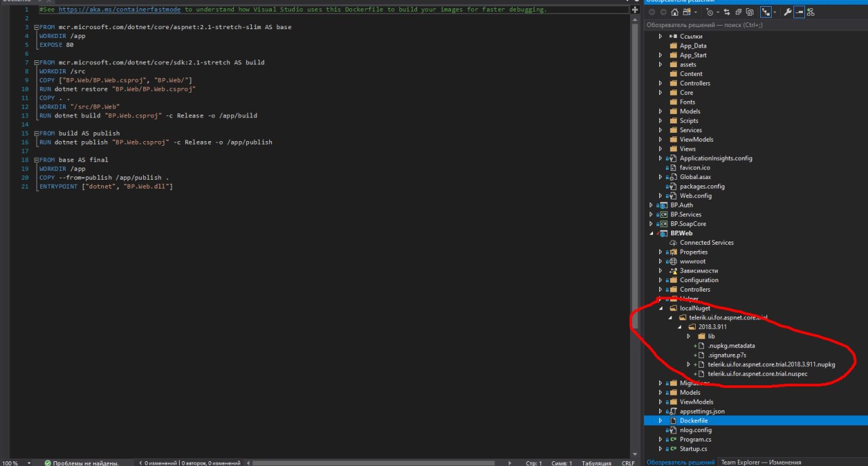Collapse the FROM final block at line 18

point(35,160)
